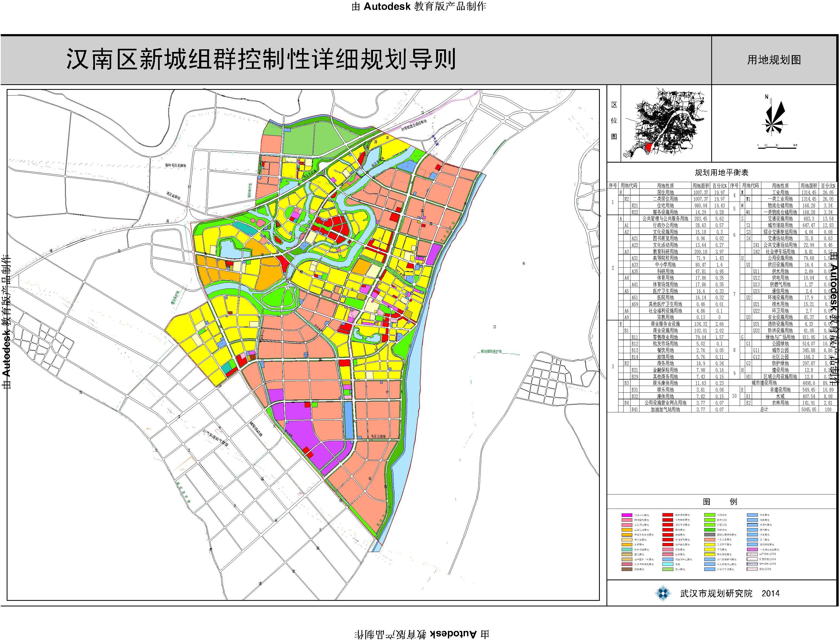
Task: Select the pale yellow 中小学用地 legend swatch
Action: point(627,540)
